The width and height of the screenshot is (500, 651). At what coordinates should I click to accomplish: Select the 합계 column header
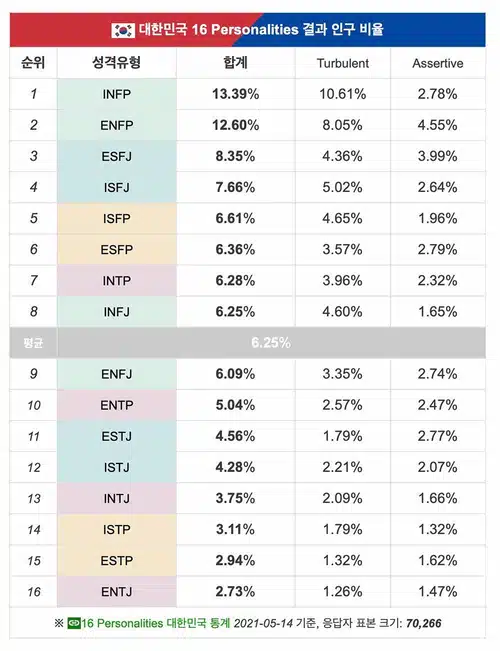[x=235, y=63]
